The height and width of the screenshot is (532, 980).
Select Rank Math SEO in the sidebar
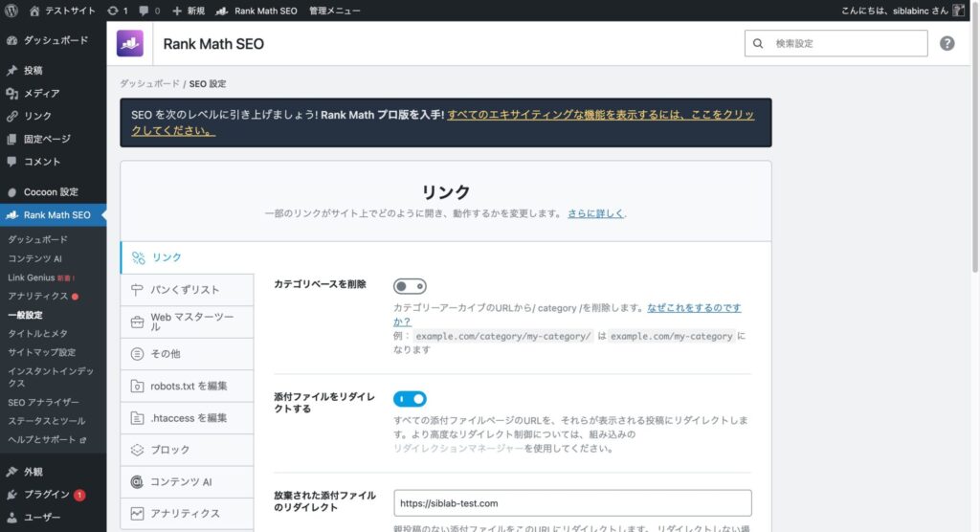54,214
